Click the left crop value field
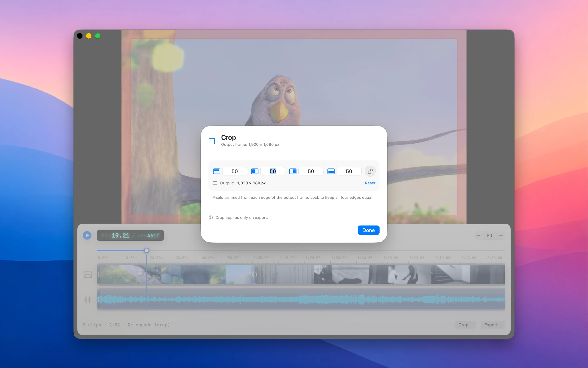The width and height of the screenshot is (588, 368). (x=273, y=171)
